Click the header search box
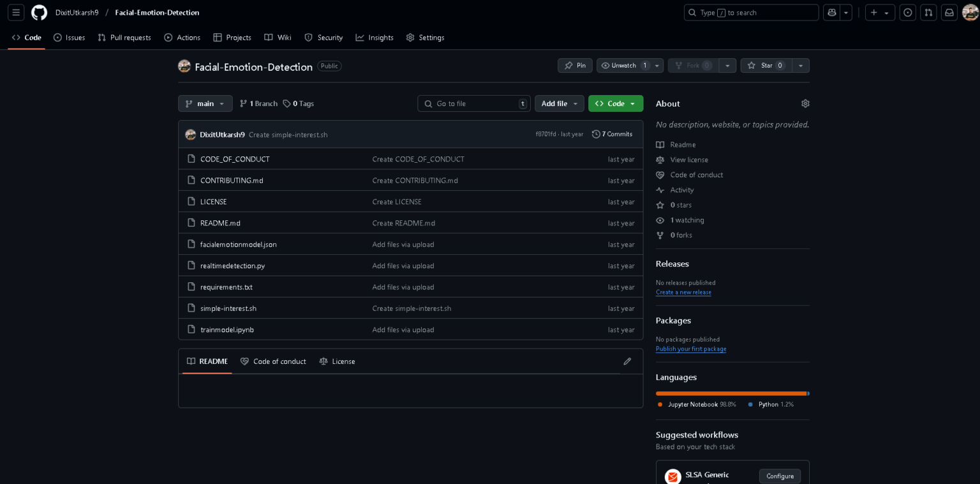The width and height of the screenshot is (980, 484). 751,13
